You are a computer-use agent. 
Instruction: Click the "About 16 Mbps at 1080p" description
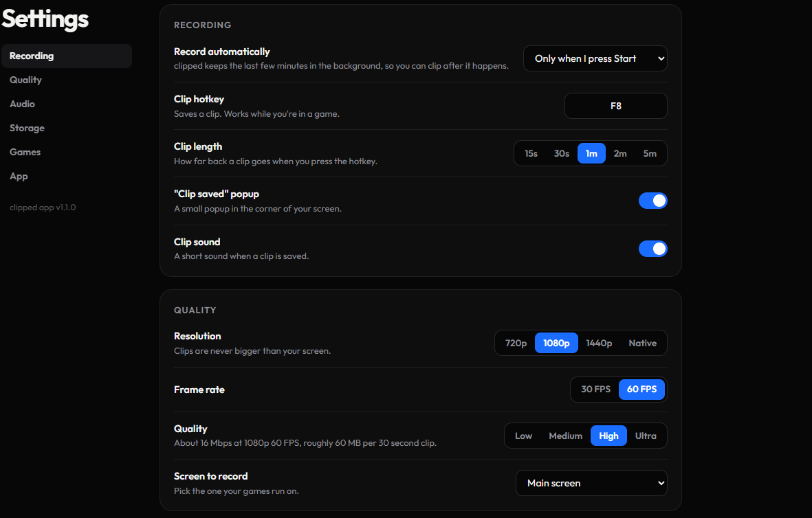tap(305, 443)
